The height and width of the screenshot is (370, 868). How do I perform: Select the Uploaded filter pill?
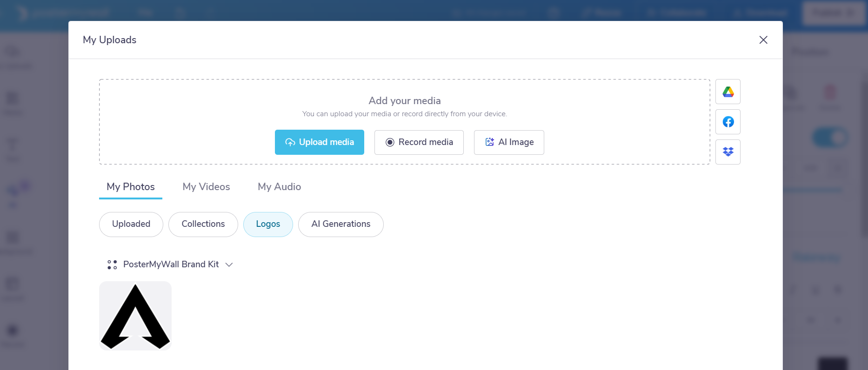point(131,224)
